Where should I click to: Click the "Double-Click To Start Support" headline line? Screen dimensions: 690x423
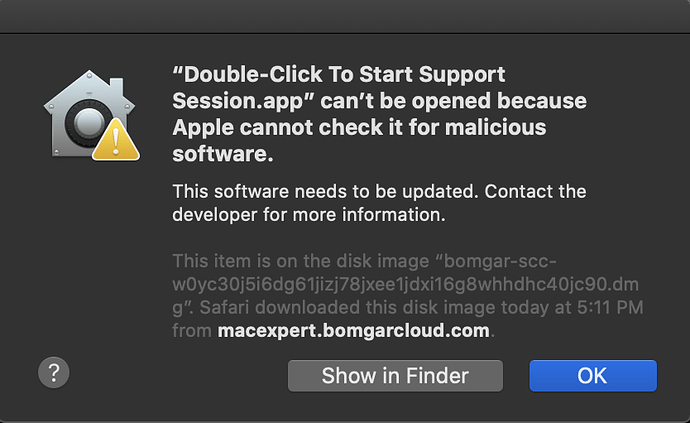(338, 74)
